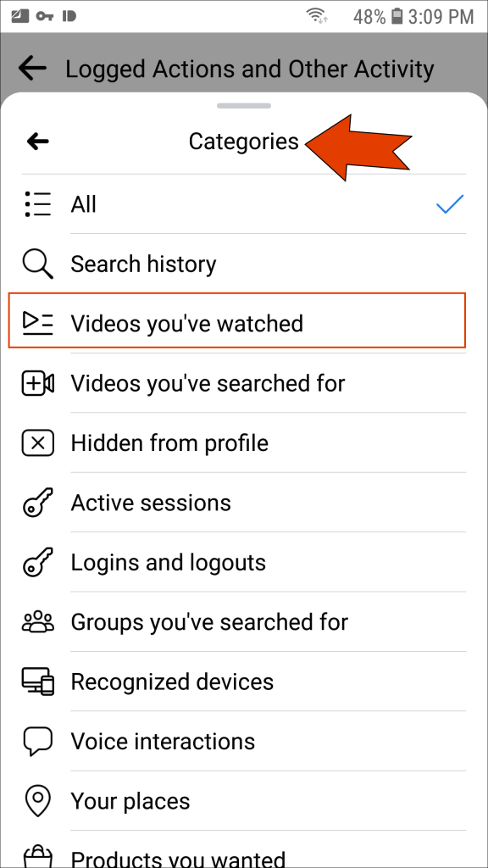Choose the Products you wanted category

point(178,856)
